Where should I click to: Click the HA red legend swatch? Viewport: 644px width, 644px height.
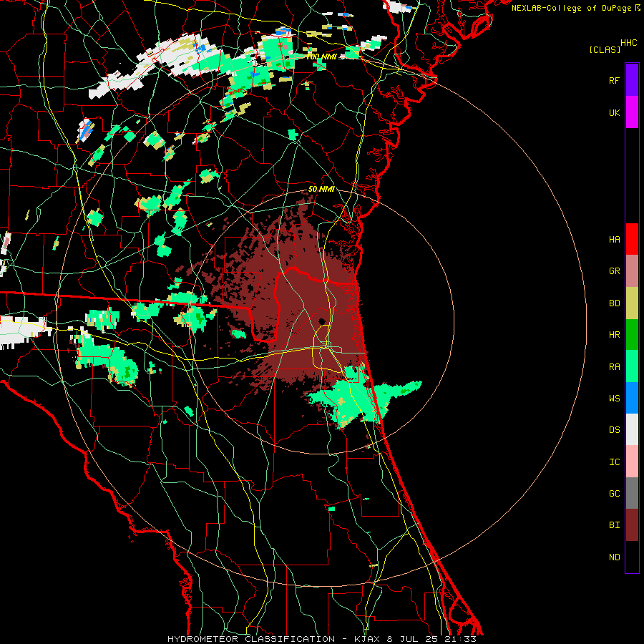(x=632, y=239)
